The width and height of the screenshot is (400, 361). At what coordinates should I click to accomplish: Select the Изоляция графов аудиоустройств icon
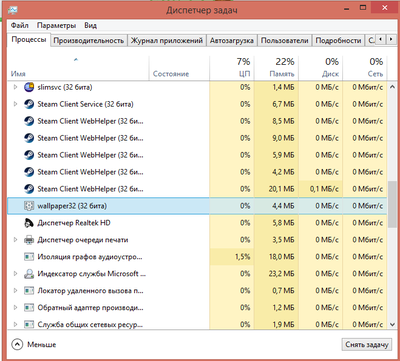[29, 257]
